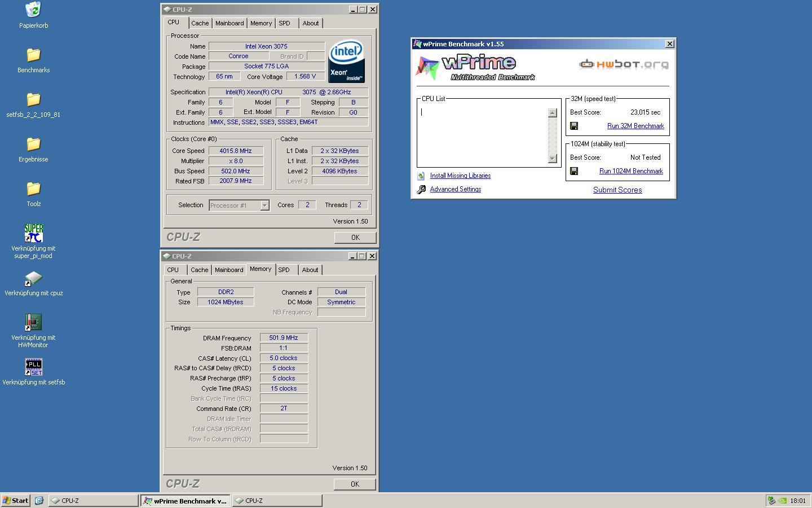Switch to About tab in bottom CPU-Z window

click(310, 270)
